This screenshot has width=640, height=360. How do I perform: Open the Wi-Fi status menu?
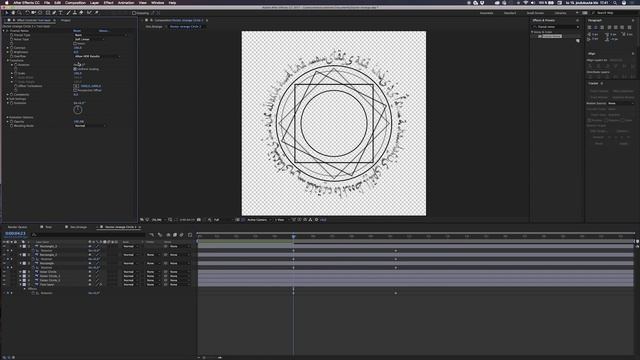click(526, 2)
